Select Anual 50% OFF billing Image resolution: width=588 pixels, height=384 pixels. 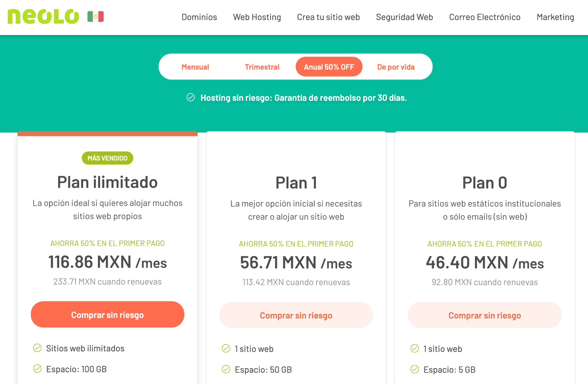pos(329,67)
